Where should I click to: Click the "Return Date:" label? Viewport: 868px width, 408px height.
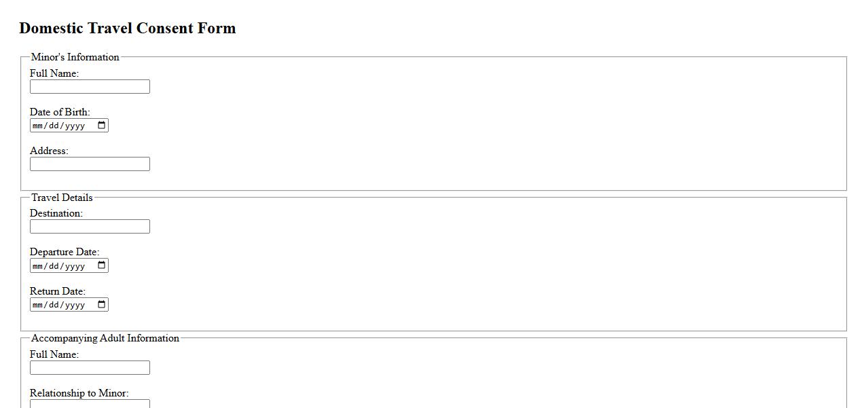[58, 291]
